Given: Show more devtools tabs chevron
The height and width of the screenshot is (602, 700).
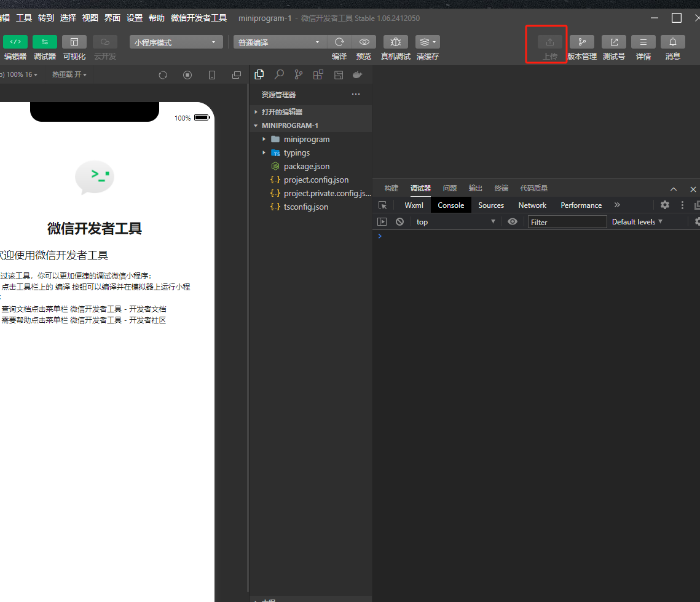Looking at the screenshot, I should [x=618, y=205].
